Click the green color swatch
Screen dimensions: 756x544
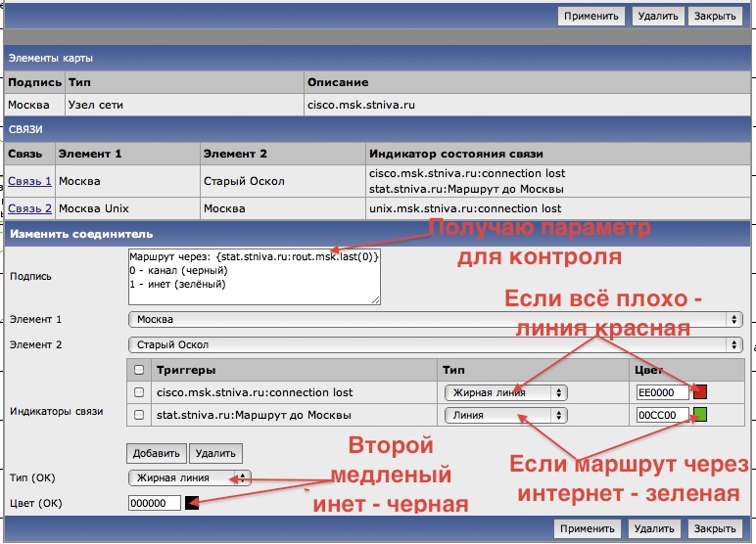click(700, 415)
